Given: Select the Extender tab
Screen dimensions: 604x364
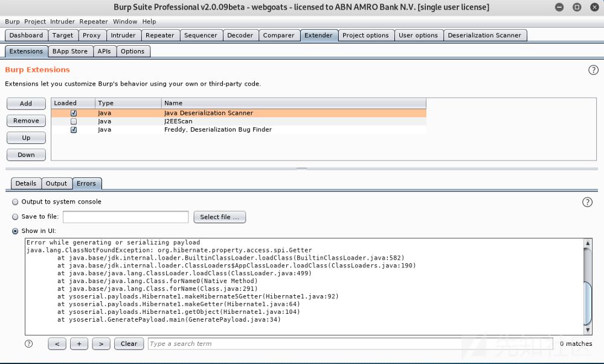Looking at the screenshot, I should coord(318,36).
